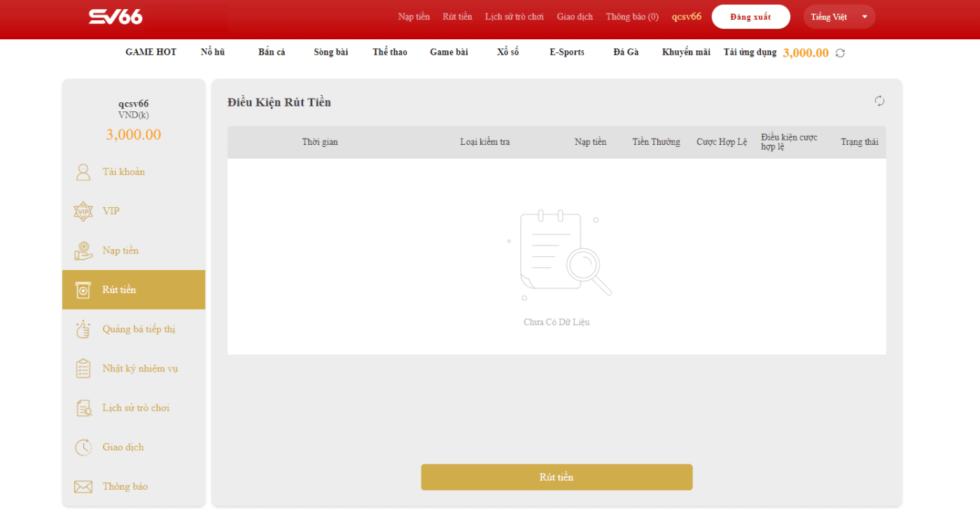The image size is (980, 510).
Task: Click the VIP badge icon in sidebar
Action: click(83, 211)
